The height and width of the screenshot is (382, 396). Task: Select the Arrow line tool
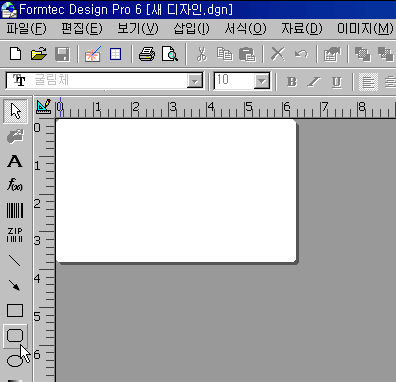click(x=15, y=285)
